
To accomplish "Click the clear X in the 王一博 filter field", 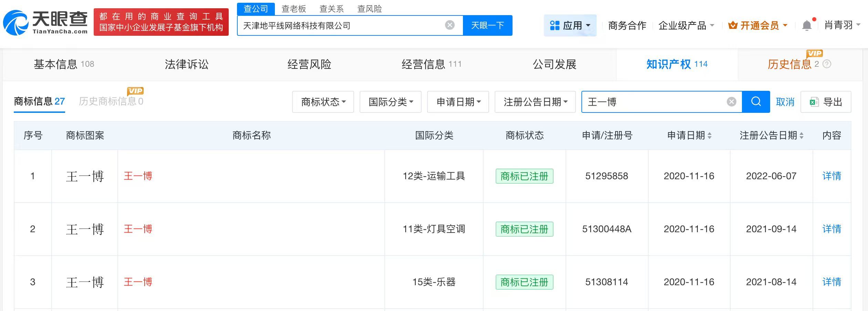I will coord(731,101).
